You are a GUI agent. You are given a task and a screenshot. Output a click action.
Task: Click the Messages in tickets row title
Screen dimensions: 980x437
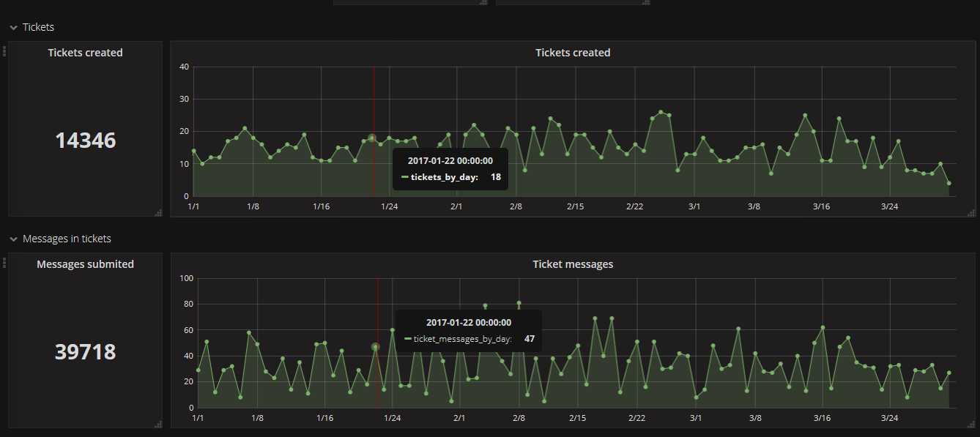coord(67,239)
